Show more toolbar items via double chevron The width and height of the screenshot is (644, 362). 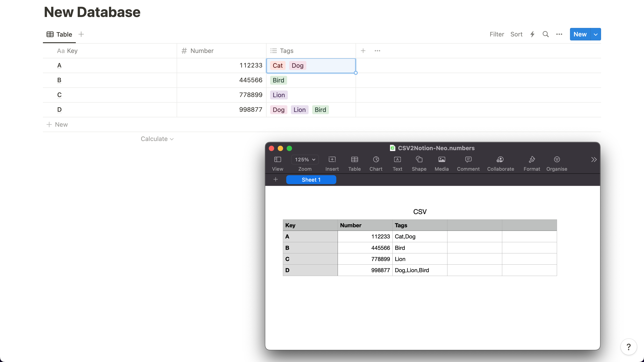(x=594, y=160)
